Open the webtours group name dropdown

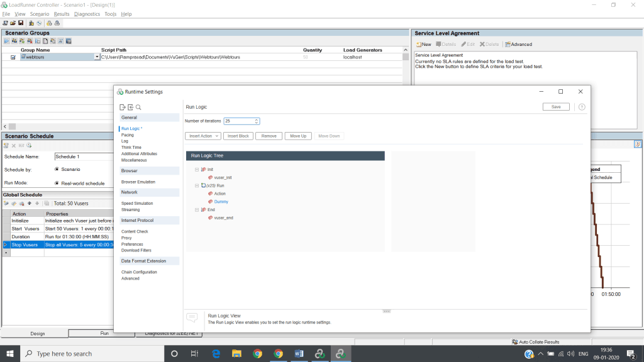click(97, 57)
